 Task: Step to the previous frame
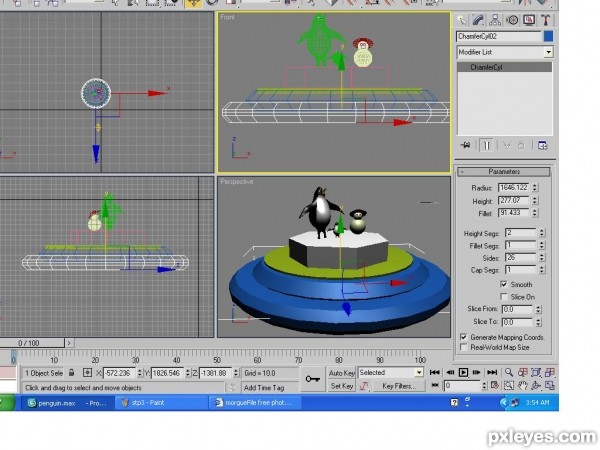450,372
